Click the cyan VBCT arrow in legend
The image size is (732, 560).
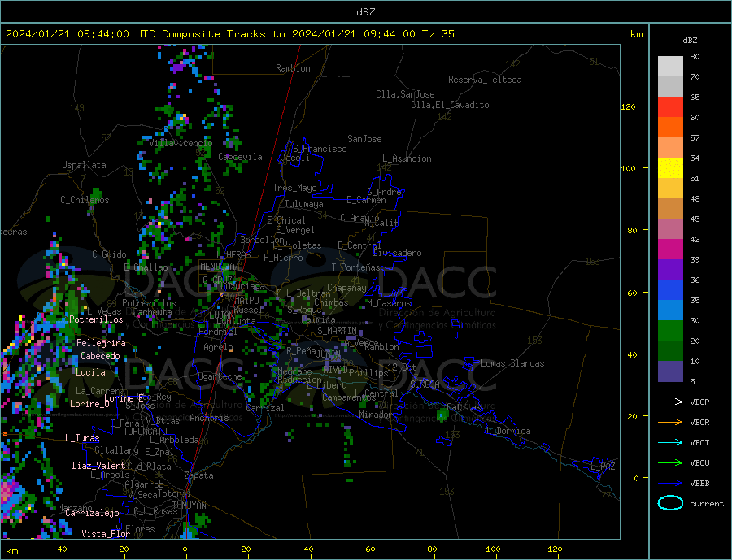[x=670, y=442]
